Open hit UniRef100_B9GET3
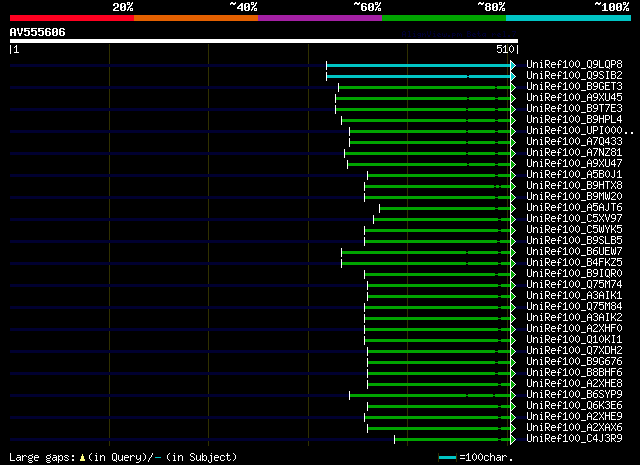The width and height of the screenshot is (640, 465). (574, 86)
